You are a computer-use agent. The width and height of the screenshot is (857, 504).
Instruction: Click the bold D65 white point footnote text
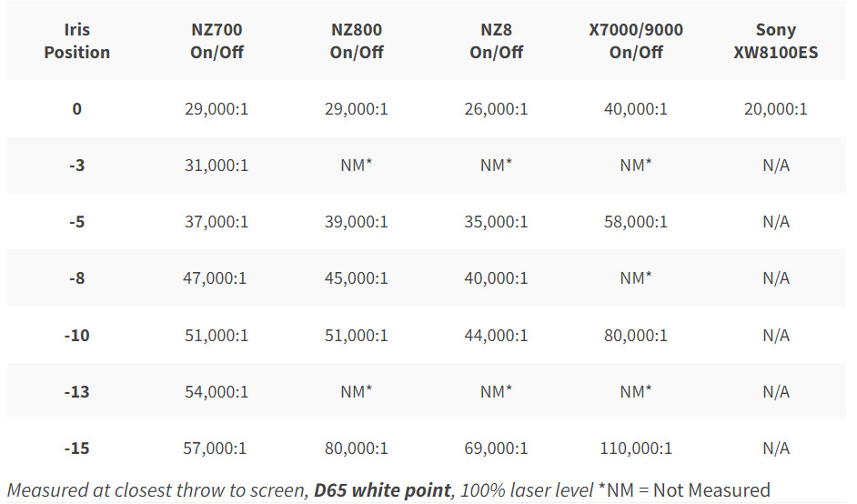383,490
